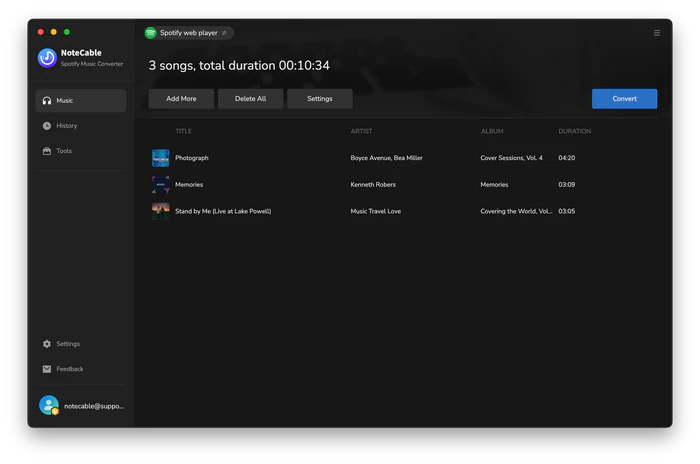The height and width of the screenshot is (464, 700).
Task: Open the hamburger menu icon
Action: (x=657, y=33)
